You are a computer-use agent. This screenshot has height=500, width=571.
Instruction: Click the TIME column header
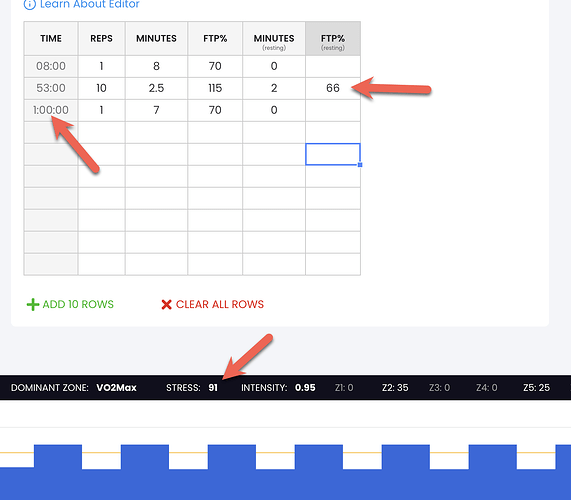click(x=51, y=39)
